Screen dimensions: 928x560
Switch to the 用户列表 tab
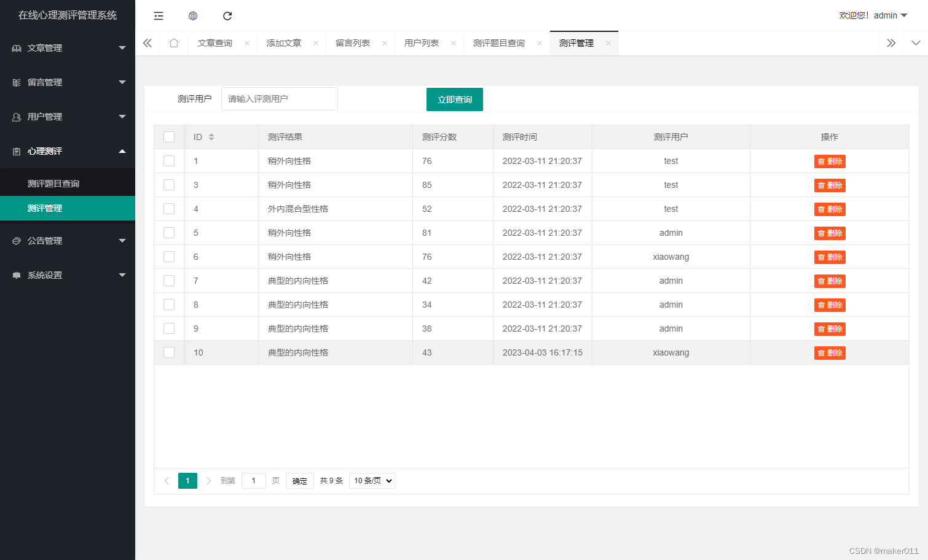(422, 43)
